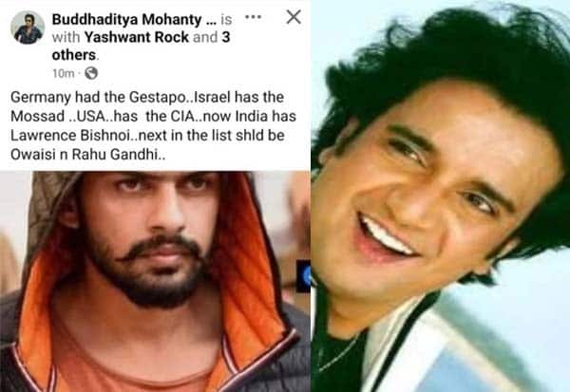Visit the tagged profile Yashwant Rock
This screenshot has width=570, height=392.
136,37
